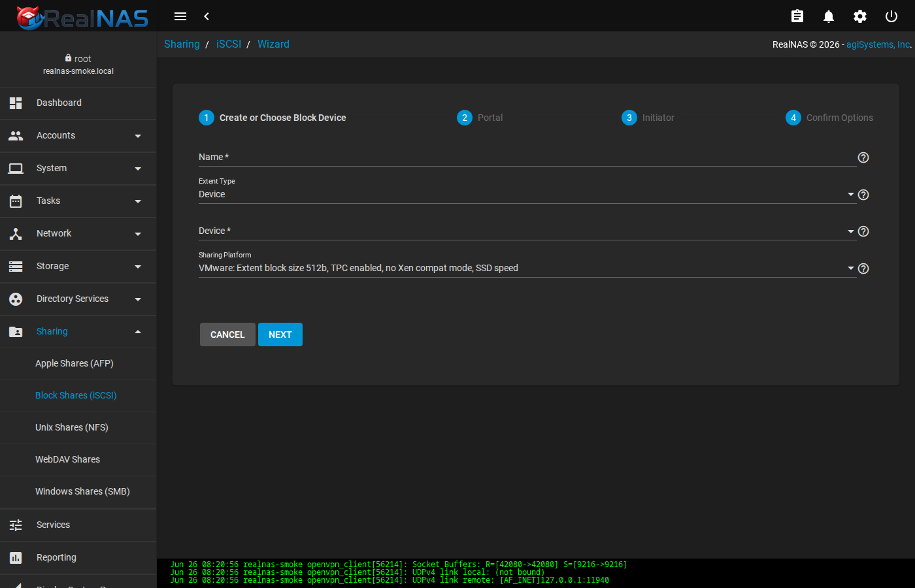Click the Reporting chart icon
The height and width of the screenshot is (588, 915).
coord(16,558)
